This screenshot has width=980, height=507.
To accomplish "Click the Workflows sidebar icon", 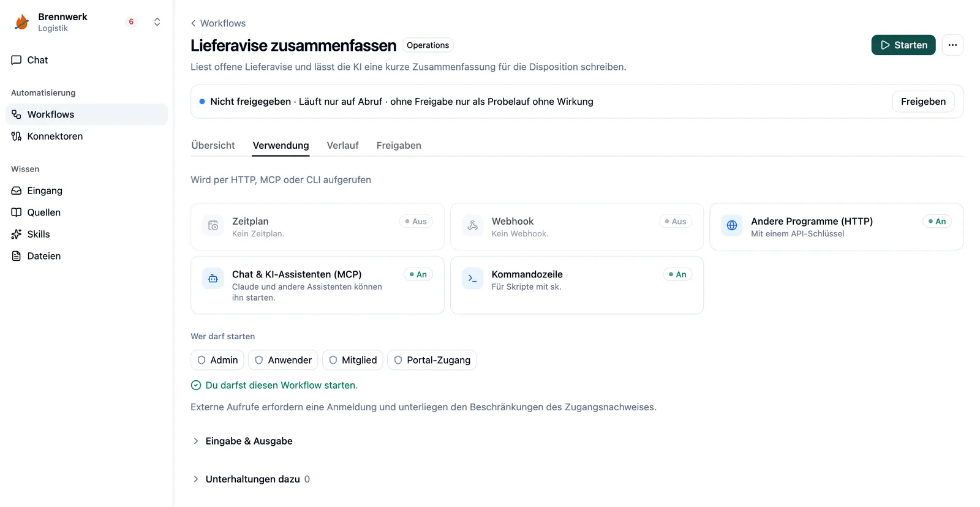I will [17, 115].
